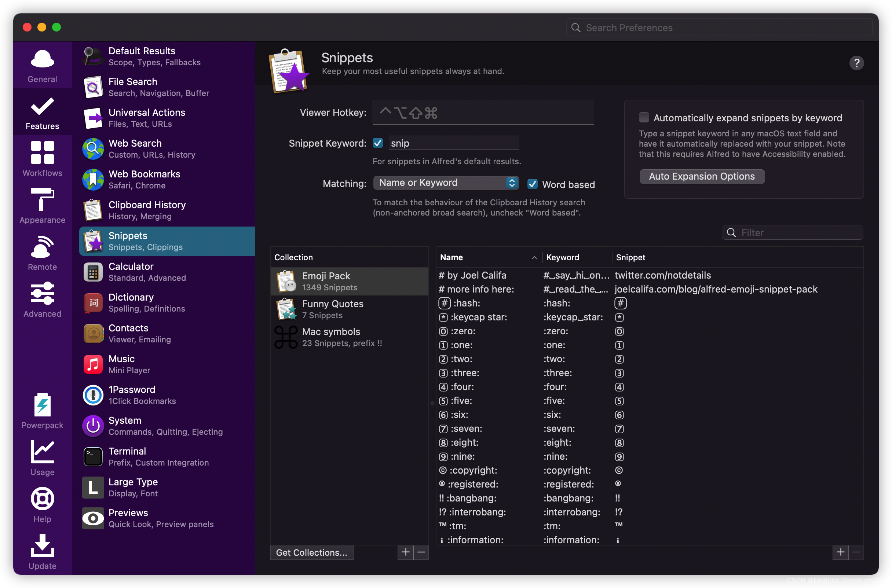Open the Appearance paint roller icon
The width and height of the screenshot is (892, 588).
[x=43, y=199]
